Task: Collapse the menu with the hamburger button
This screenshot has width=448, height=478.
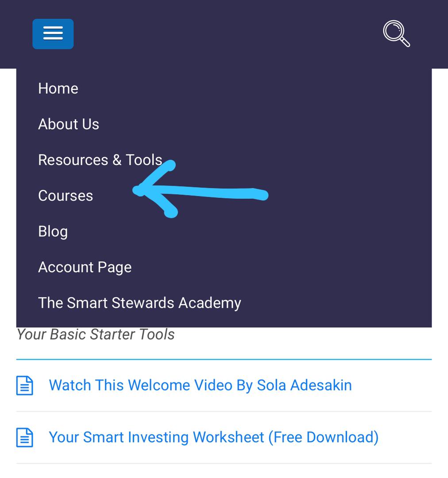Action: click(53, 34)
